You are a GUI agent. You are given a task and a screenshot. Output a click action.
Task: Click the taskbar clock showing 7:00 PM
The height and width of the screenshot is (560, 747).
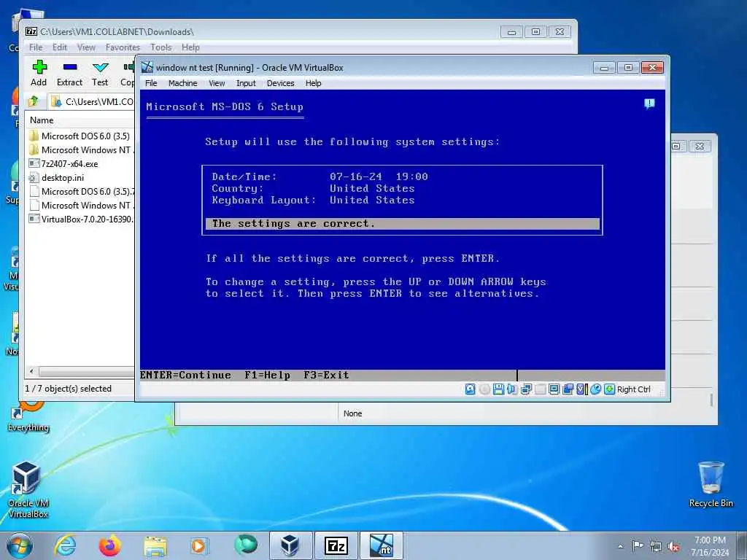[710, 545]
